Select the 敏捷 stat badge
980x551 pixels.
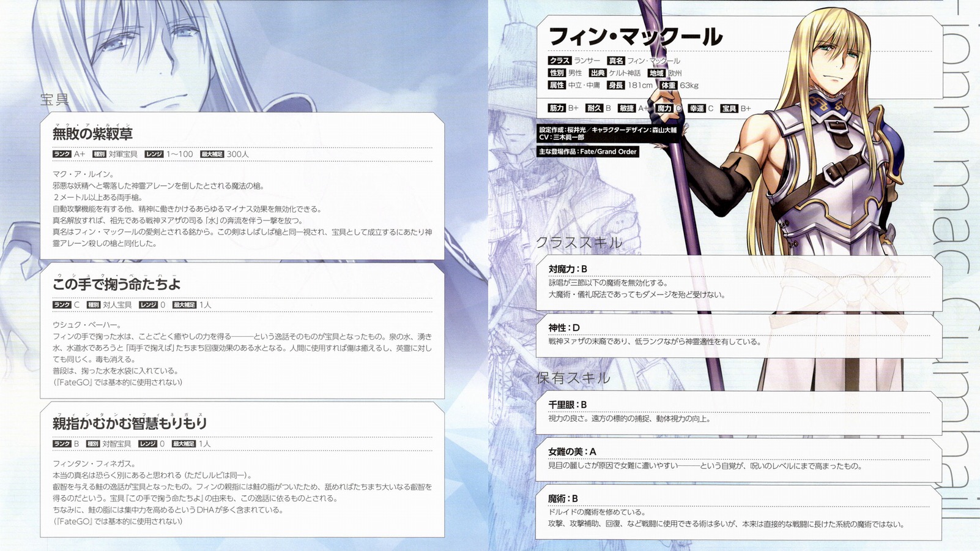pyautogui.click(x=626, y=108)
